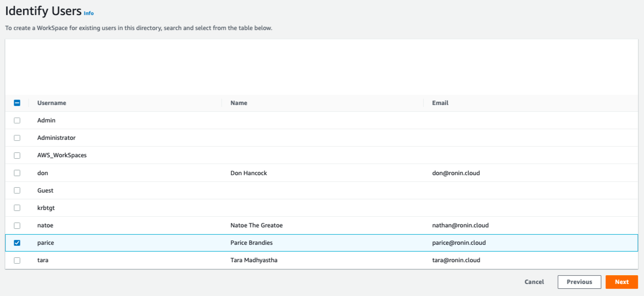This screenshot has width=644, height=296.
Task: Toggle the select-all header checkbox
Action: [x=17, y=103]
